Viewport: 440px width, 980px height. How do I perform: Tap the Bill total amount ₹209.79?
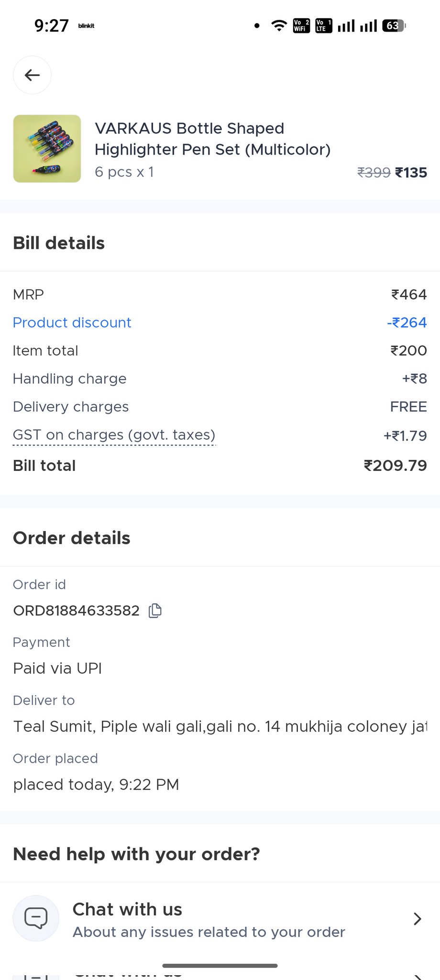pyautogui.click(x=395, y=466)
